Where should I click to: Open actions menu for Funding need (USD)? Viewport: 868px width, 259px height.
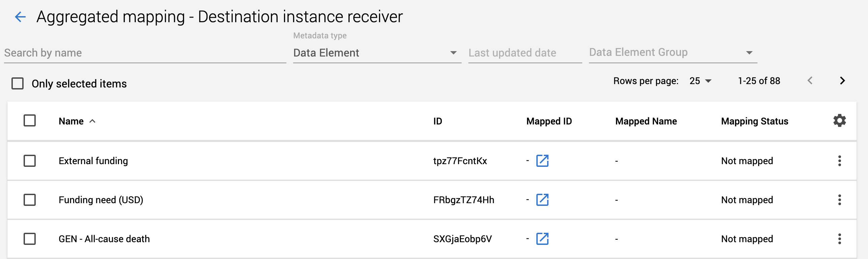coord(840,200)
